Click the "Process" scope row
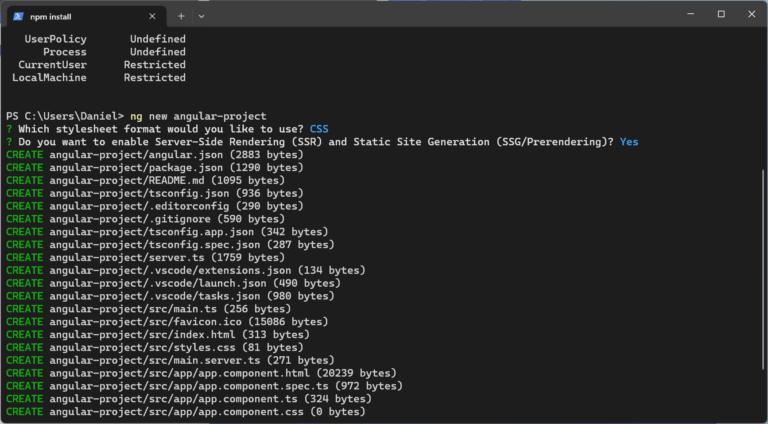 click(x=114, y=51)
